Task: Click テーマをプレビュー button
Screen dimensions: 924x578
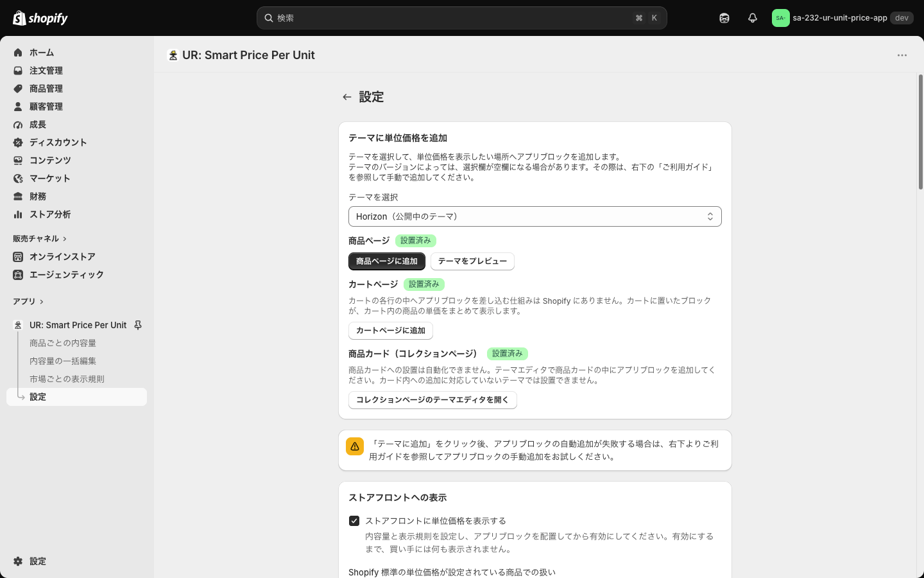Action: (472, 261)
